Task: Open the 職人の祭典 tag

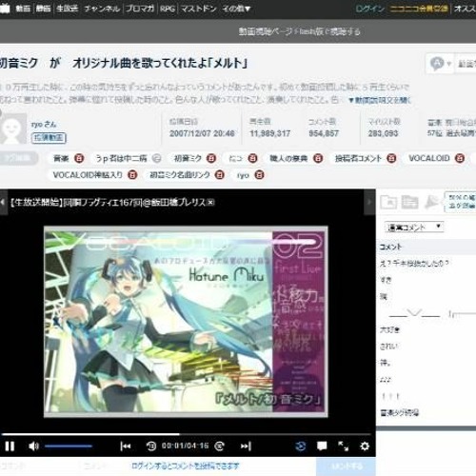Action: tap(288, 158)
